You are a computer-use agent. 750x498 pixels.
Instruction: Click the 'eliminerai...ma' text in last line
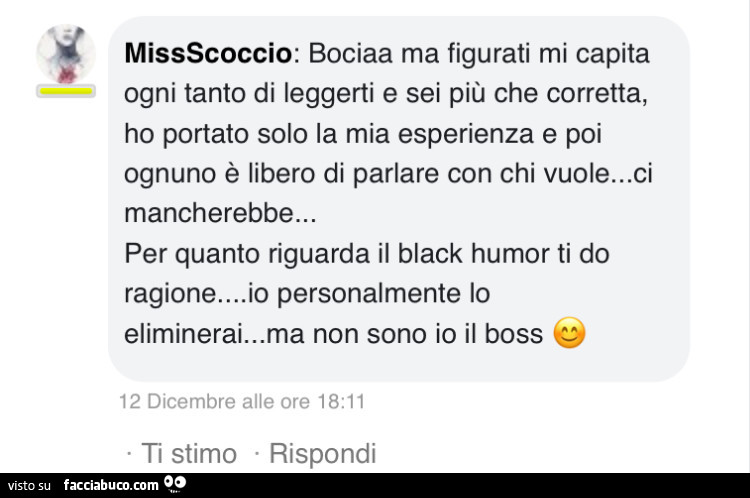pos(214,333)
